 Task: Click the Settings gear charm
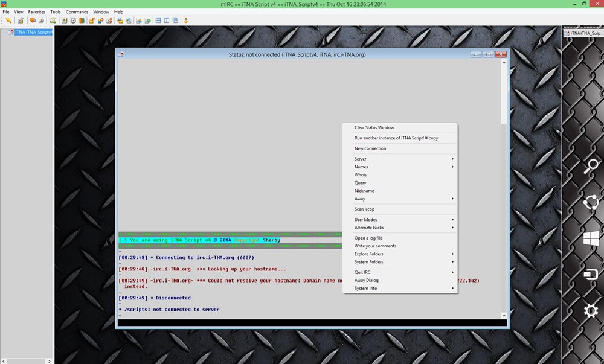point(591,310)
